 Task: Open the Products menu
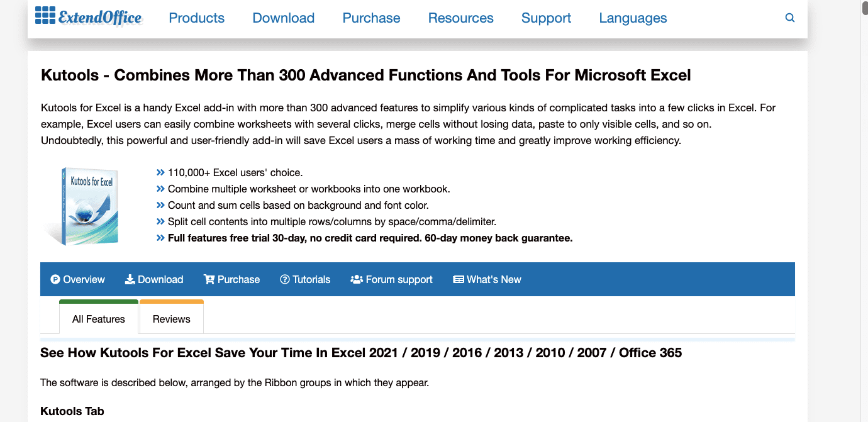pyautogui.click(x=196, y=18)
